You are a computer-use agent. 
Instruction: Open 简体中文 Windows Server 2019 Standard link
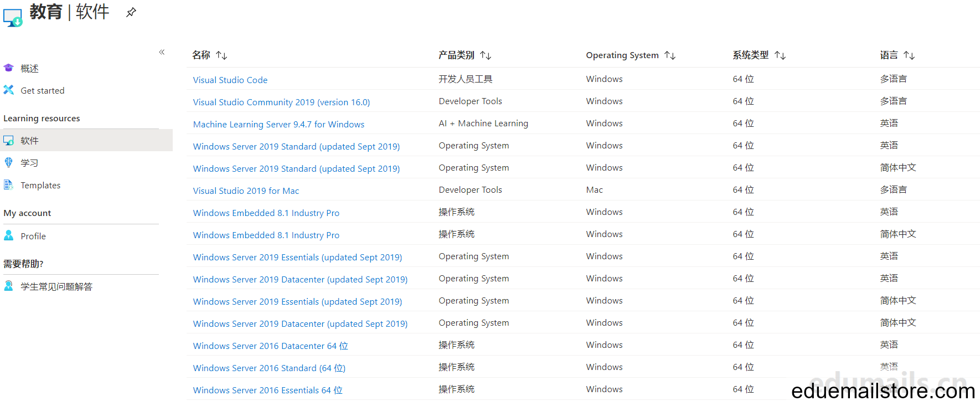[296, 168]
